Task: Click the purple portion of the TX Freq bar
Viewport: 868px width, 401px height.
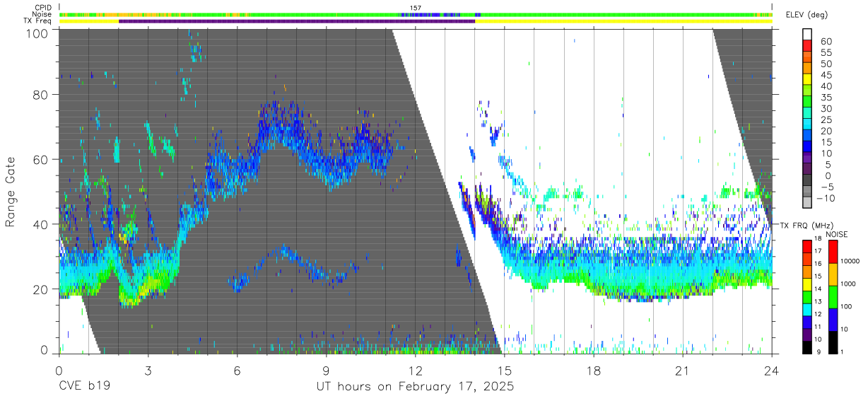Action: click(297, 21)
